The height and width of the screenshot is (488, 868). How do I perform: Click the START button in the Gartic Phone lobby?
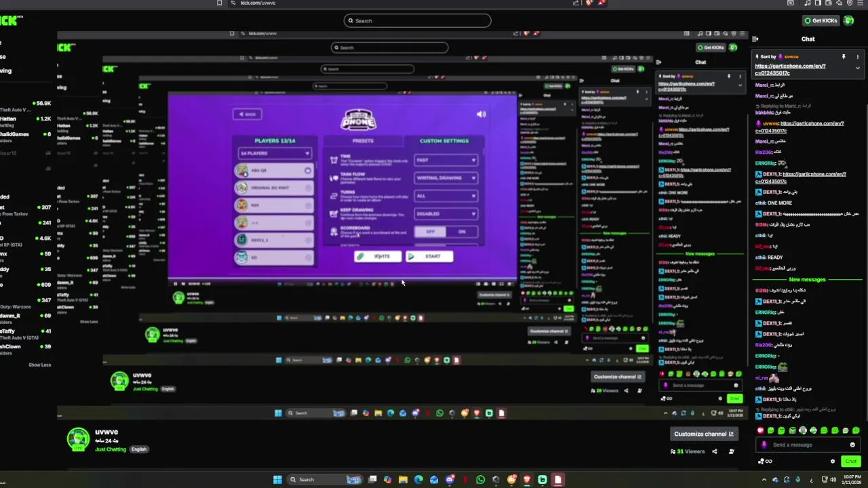429,256
